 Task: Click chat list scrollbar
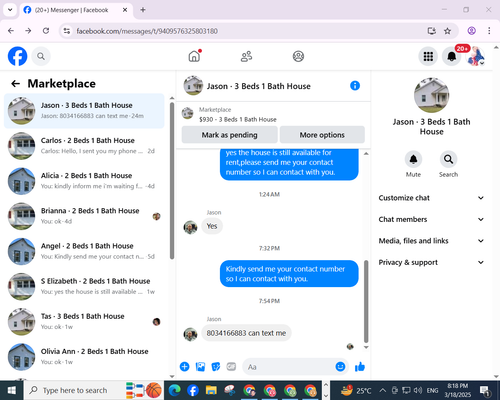click(172, 181)
